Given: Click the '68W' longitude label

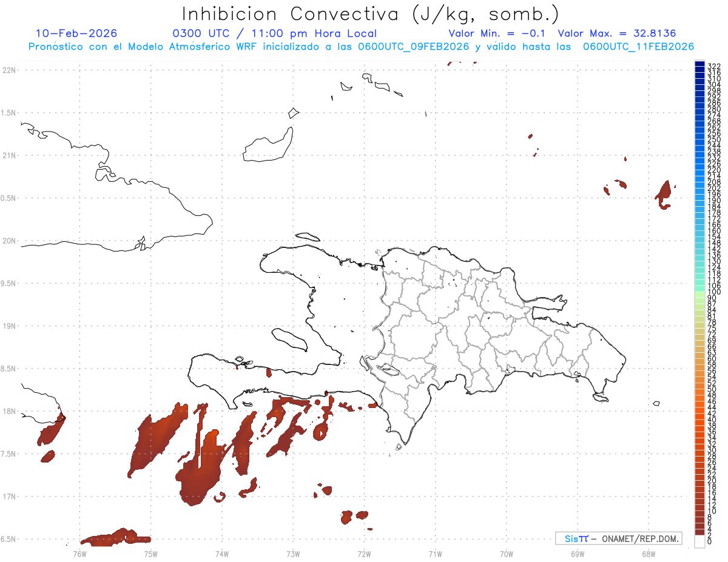Looking at the screenshot, I should [x=649, y=554].
